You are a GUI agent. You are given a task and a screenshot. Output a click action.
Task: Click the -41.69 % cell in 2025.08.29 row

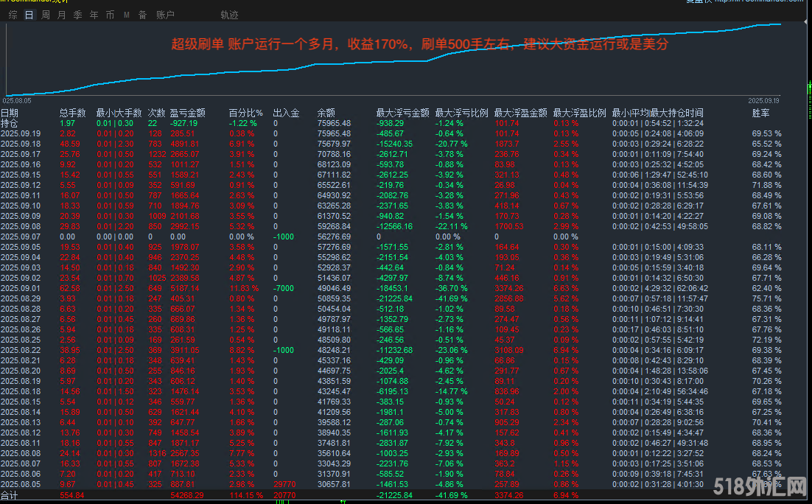coord(451,299)
